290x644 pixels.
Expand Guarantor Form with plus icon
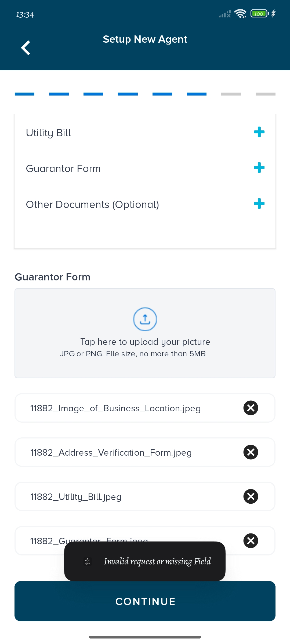259,168
